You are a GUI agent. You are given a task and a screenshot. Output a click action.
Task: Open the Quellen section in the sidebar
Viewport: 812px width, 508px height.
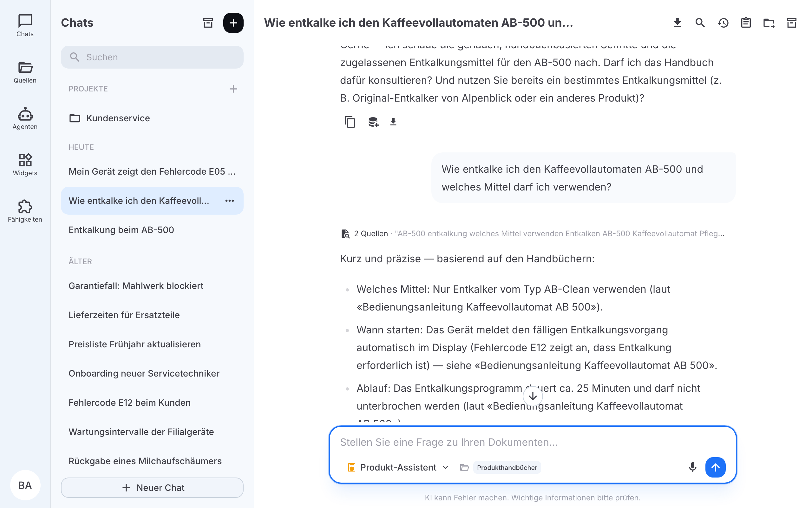(x=25, y=72)
